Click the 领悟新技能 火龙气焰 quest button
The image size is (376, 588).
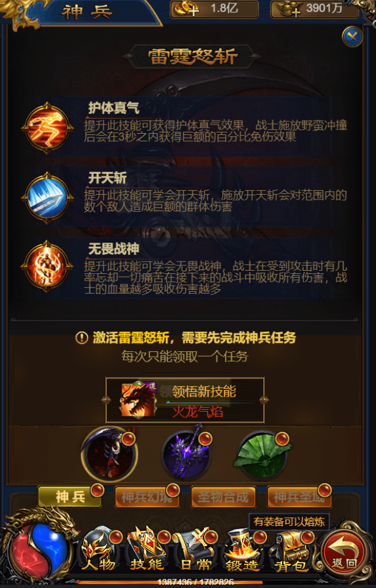(185, 401)
